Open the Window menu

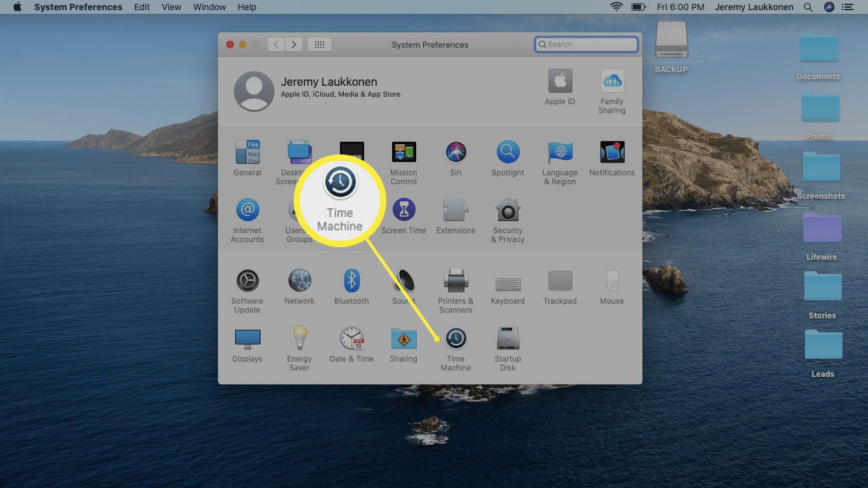click(210, 7)
